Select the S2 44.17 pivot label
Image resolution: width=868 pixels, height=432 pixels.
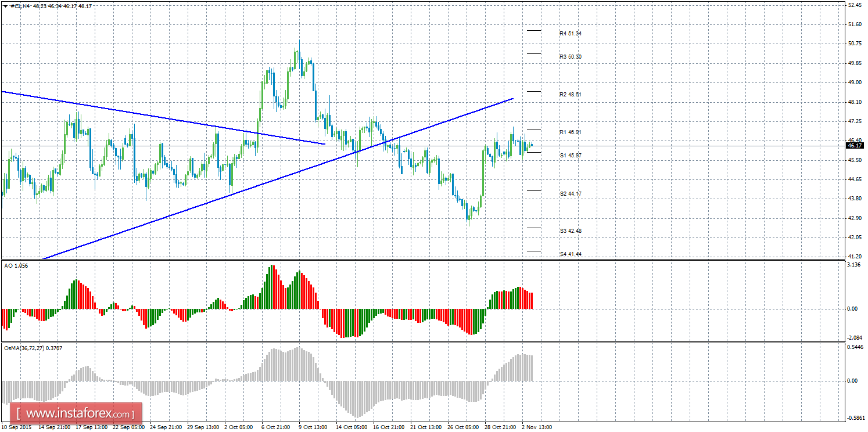[x=571, y=193]
